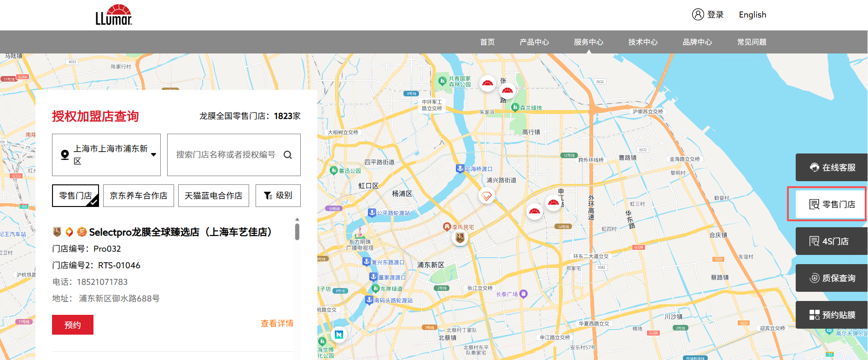Image resolution: width=868 pixels, height=360 pixels.
Task: Click the 4S门店 sidebar button
Action: tap(832, 241)
